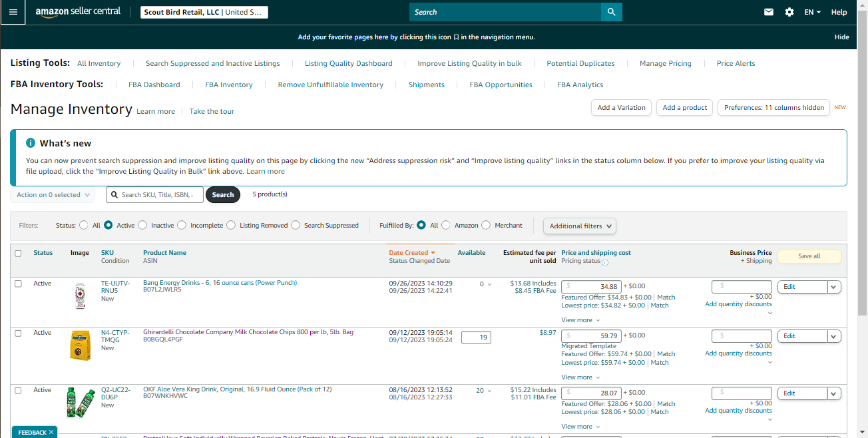Click the Ghirardelli available quantity field 19
The width and height of the screenshot is (868, 438).
coord(476,337)
